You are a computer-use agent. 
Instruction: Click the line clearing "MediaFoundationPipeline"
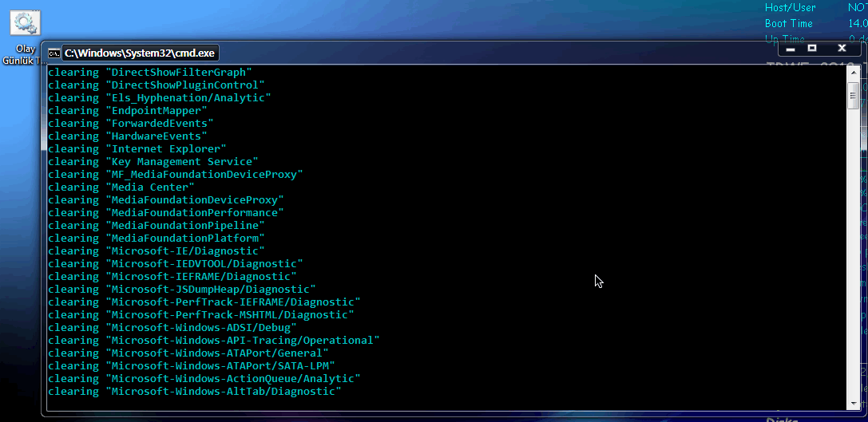(156, 225)
